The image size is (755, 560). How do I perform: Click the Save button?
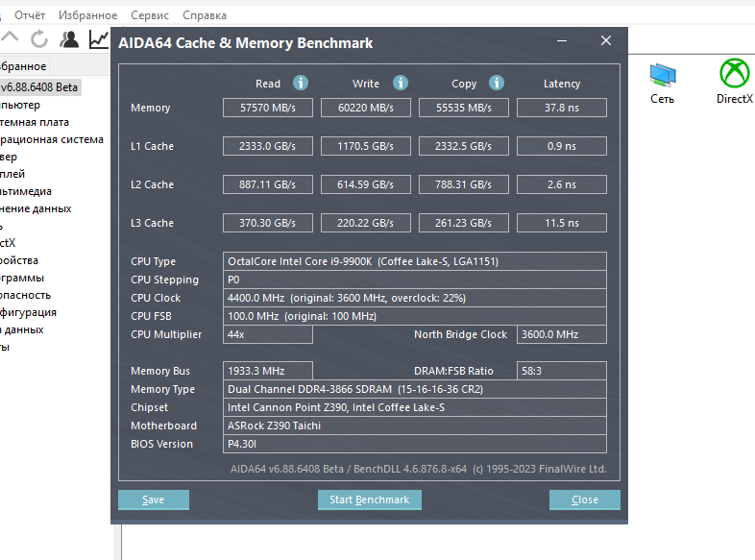[x=154, y=499]
